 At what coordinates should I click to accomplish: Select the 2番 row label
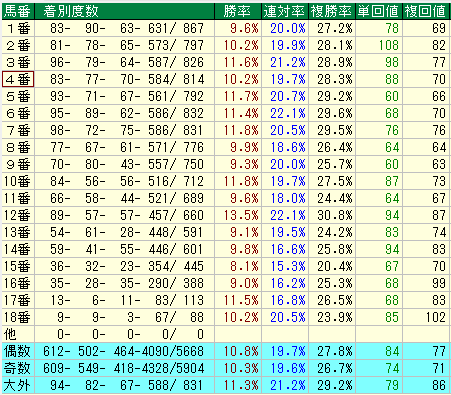18,45
